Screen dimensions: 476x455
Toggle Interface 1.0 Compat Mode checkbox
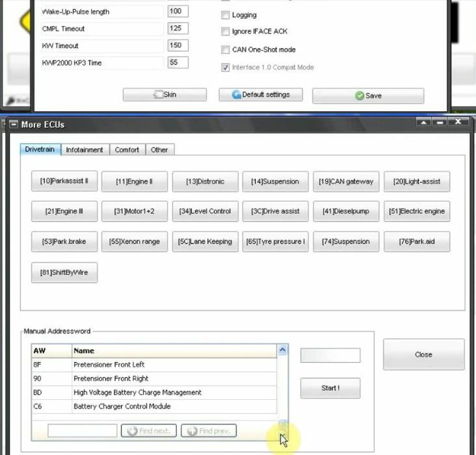click(225, 68)
